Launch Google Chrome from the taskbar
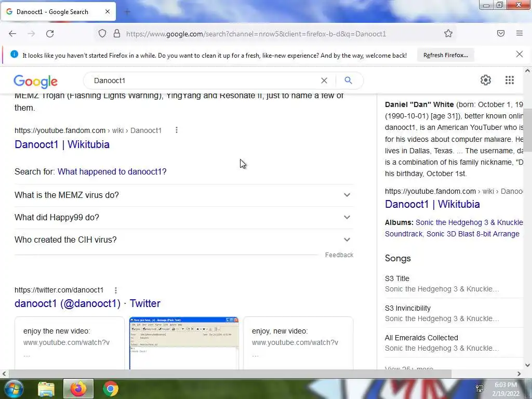This screenshot has height=399, width=532. pyautogui.click(x=111, y=389)
